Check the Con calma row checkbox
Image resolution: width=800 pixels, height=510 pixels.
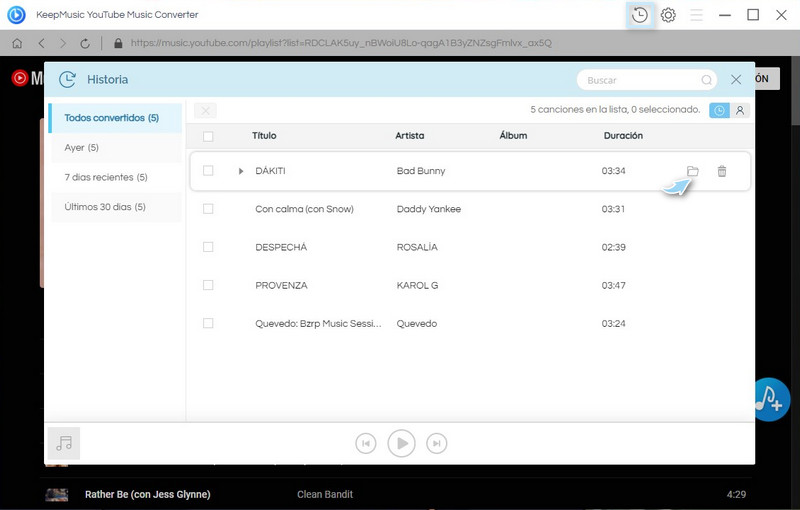[x=208, y=209]
